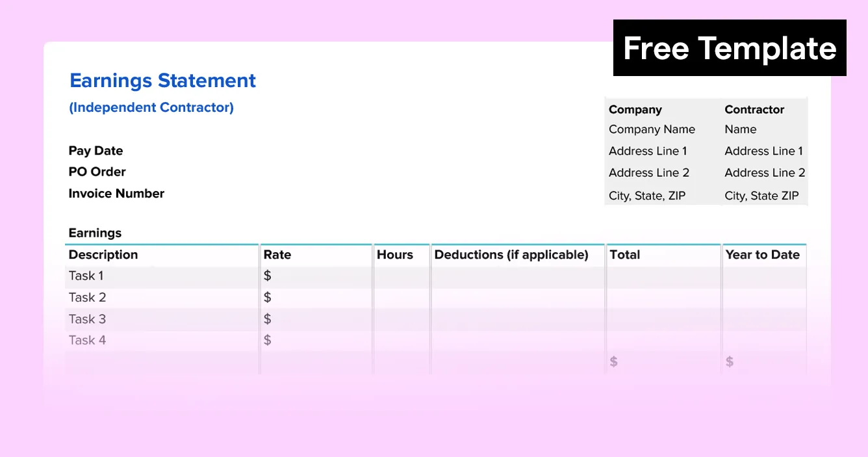Select the Earnings Statement title

tap(163, 81)
